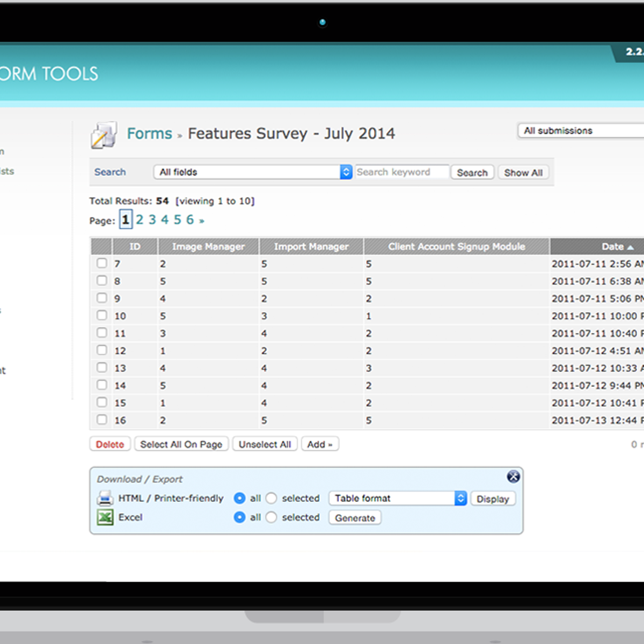This screenshot has width=644, height=644.
Task: Click the next page double-arrow icon
Action: pos(202,221)
